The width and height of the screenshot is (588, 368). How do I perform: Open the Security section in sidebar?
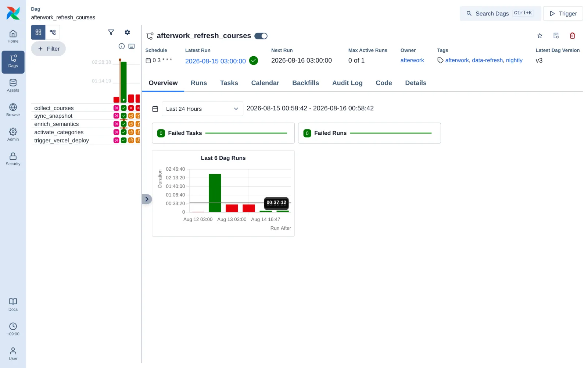tap(13, 159)
